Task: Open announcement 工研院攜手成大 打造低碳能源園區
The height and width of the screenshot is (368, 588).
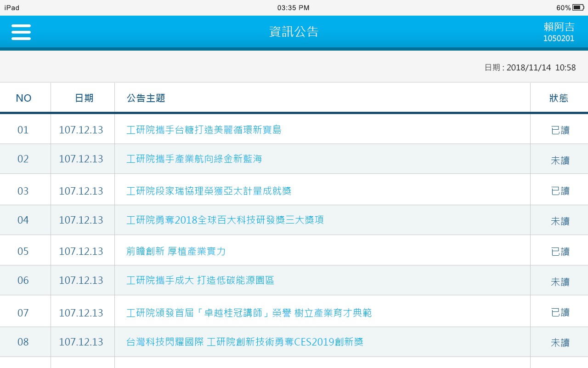Action: click(200, 280)
